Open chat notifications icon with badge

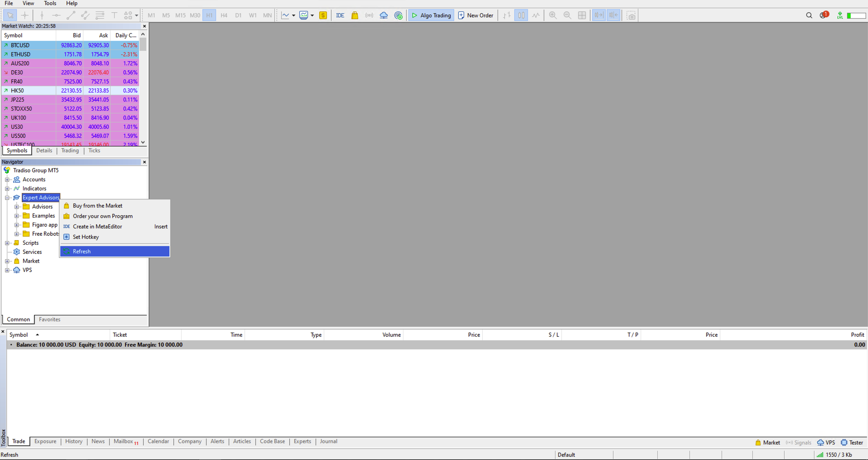click(x=824, y=15)
